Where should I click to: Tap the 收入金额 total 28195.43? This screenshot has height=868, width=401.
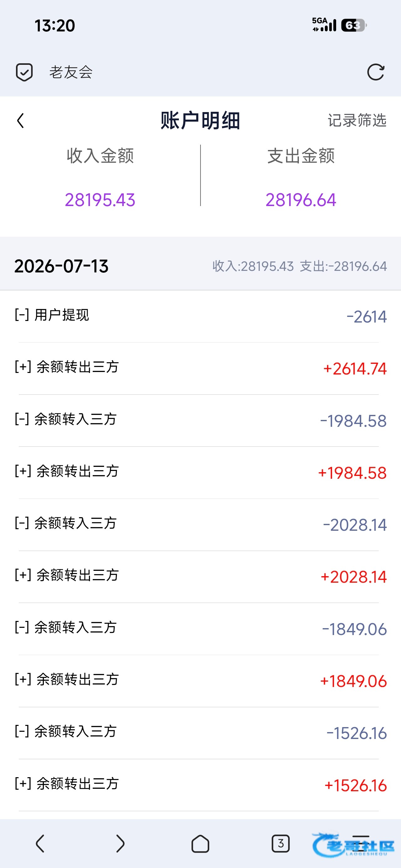tap(100, 200)
